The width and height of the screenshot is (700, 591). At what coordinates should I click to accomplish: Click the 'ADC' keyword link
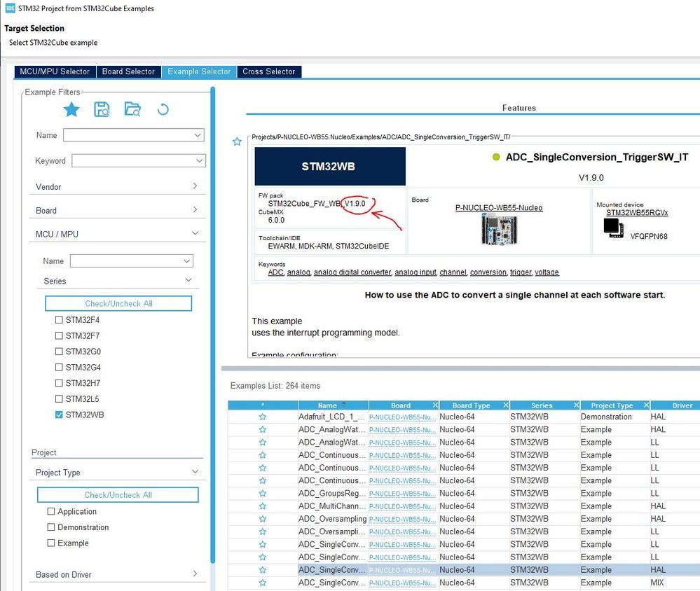(x=276, y=272)
